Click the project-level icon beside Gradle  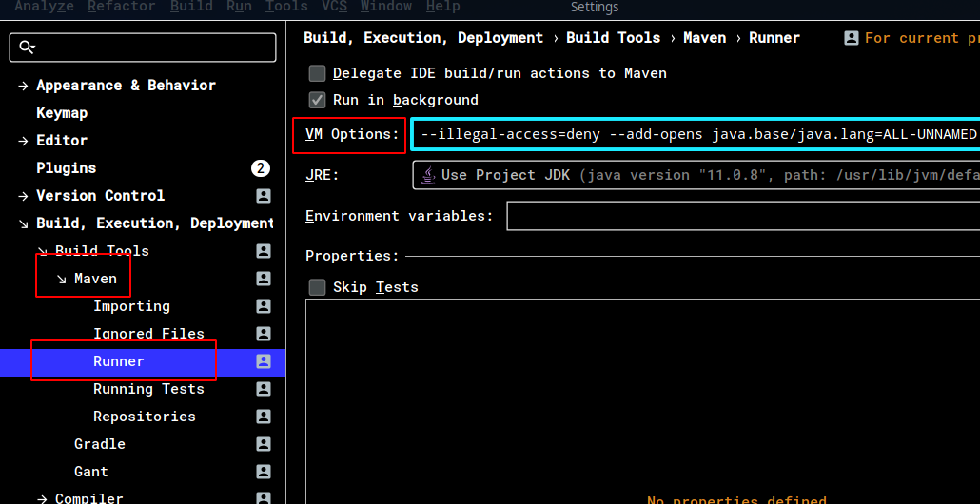tap(264, 443)
